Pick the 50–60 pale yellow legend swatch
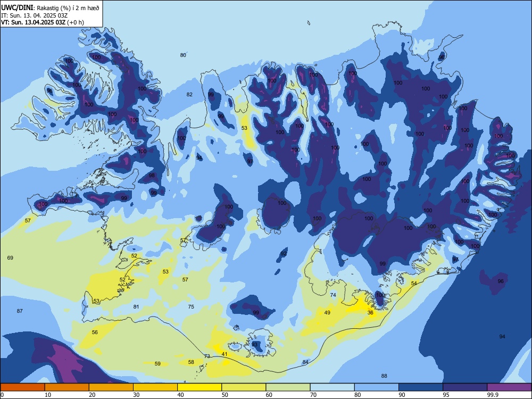The width and height of the screenshot is (532, 399). pyautogui.click(x=244, y=387)
